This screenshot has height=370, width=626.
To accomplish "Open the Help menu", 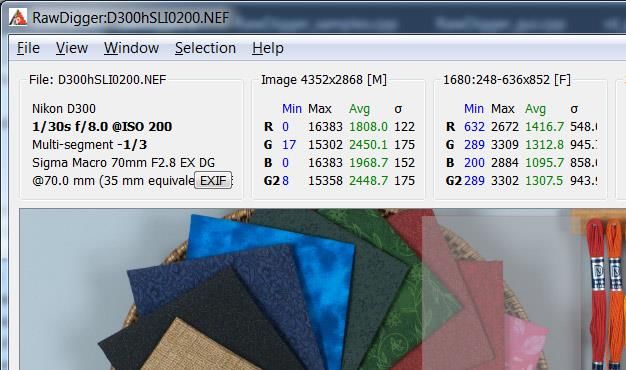I will (x=267, y=48).
